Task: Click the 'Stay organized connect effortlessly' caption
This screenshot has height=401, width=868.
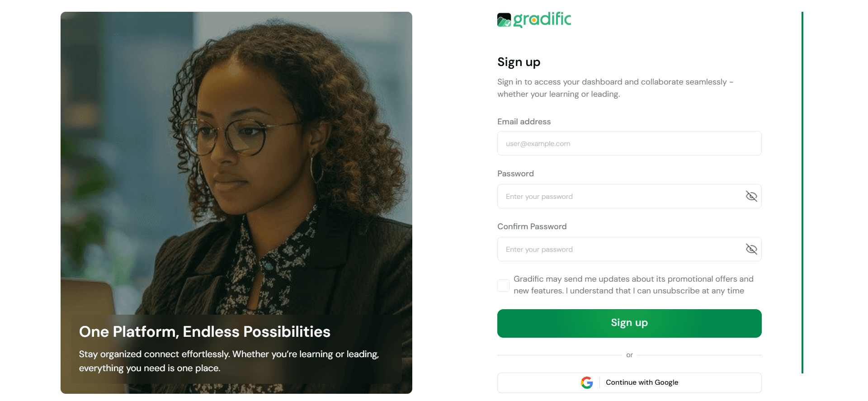Action: coord(229,361)
